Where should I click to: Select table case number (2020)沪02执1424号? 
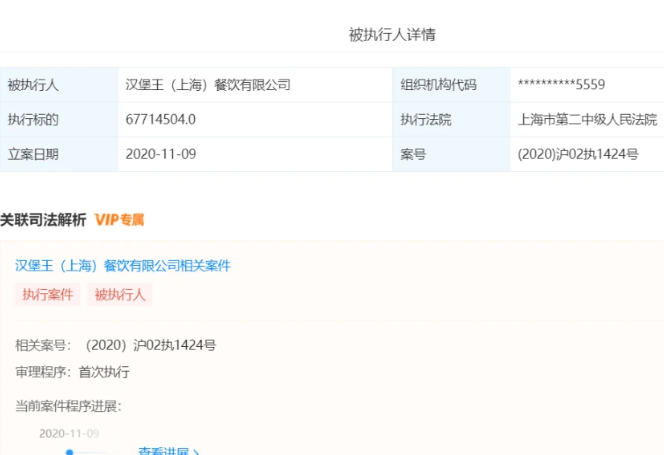[x=578, y=154]
